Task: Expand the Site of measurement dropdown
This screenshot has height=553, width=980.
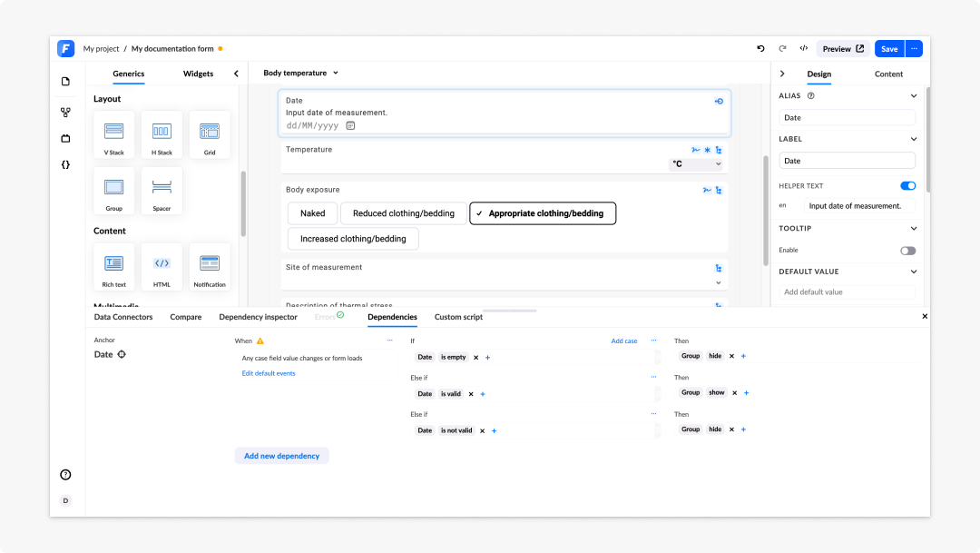Action: [x=719, y=282]
